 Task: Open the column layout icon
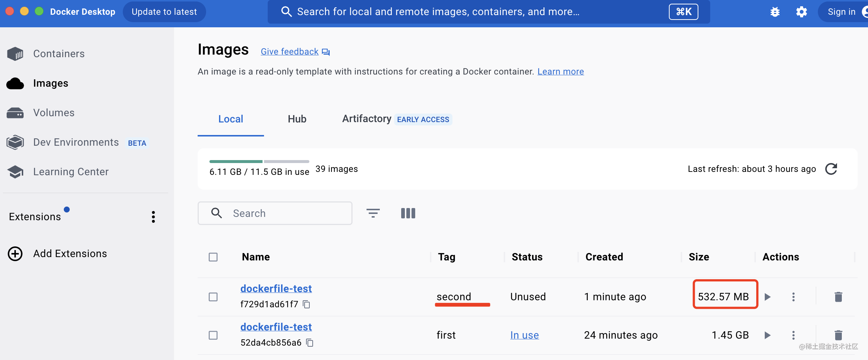[x=408, y=213]
